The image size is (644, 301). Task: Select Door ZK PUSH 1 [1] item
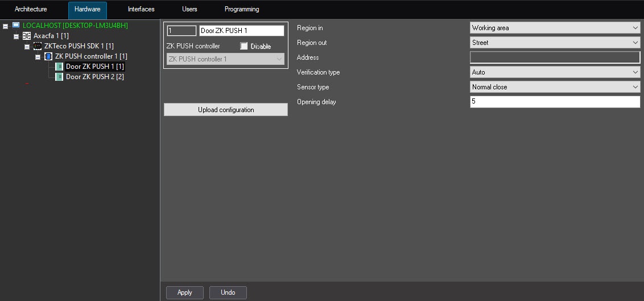[95, 67]
